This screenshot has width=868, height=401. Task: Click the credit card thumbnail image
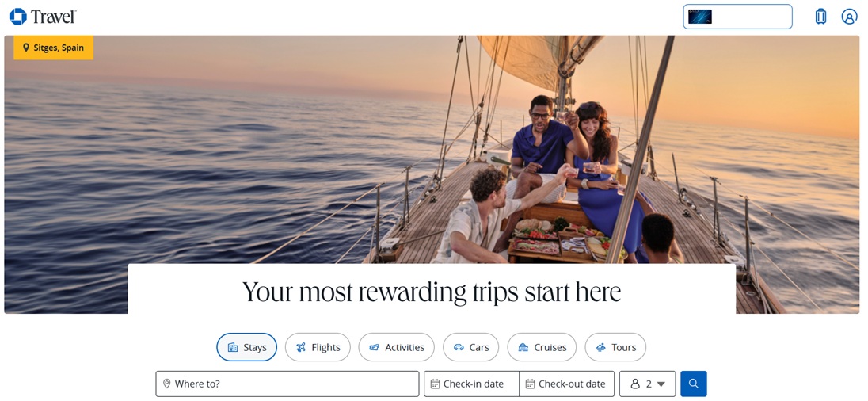point(700,17)
